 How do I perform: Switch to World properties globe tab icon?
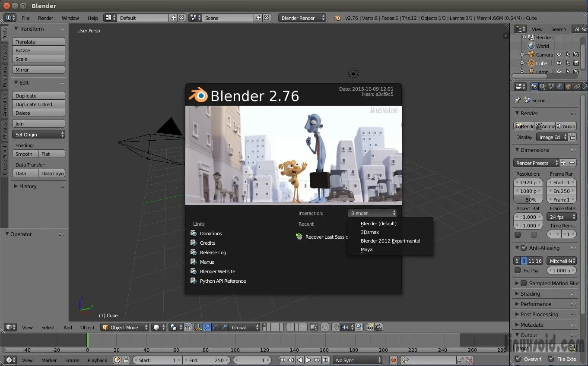click(x=560, y=87)
